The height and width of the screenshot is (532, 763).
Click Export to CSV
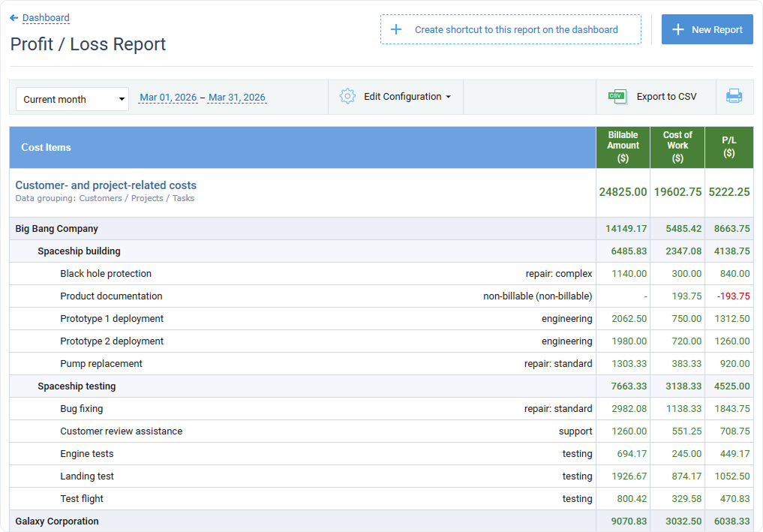(665, 97)
